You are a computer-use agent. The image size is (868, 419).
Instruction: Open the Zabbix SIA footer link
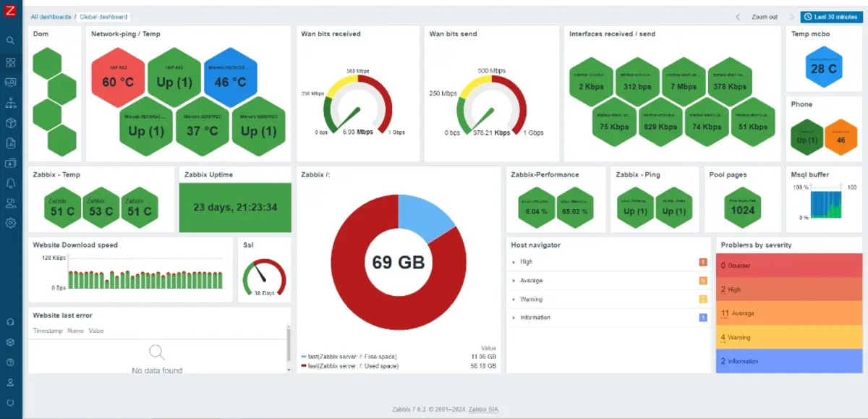point(483,409)
